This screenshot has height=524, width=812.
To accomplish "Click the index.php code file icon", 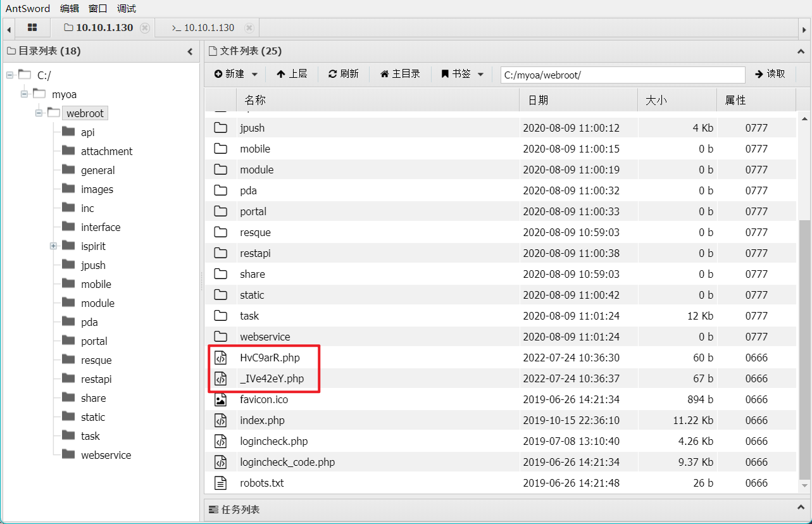I will [x=220, y=420].
